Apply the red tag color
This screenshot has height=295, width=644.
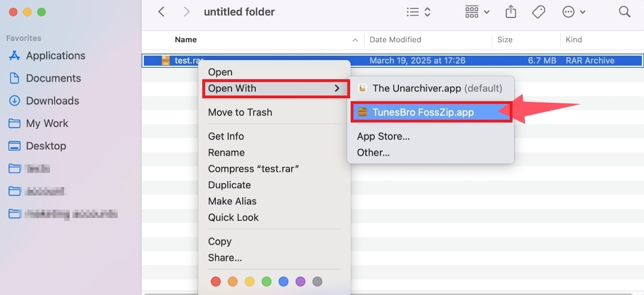click(216, 282)
